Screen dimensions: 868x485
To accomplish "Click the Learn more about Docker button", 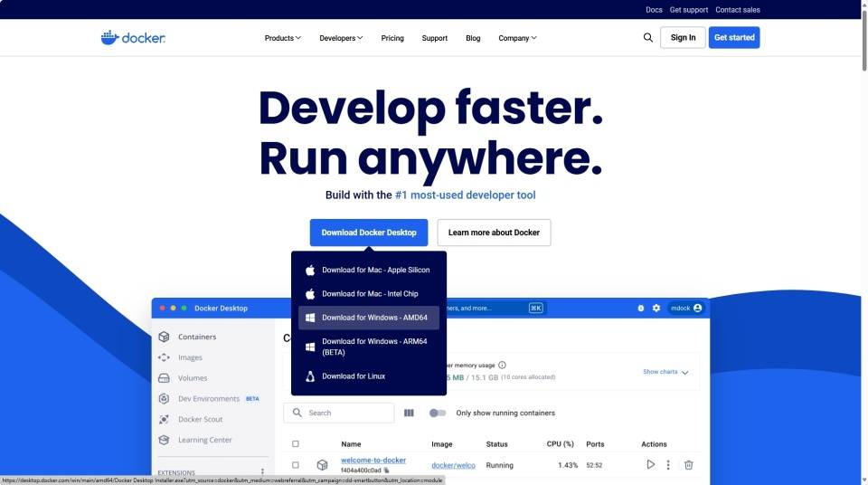I will (x=494, y=233).
